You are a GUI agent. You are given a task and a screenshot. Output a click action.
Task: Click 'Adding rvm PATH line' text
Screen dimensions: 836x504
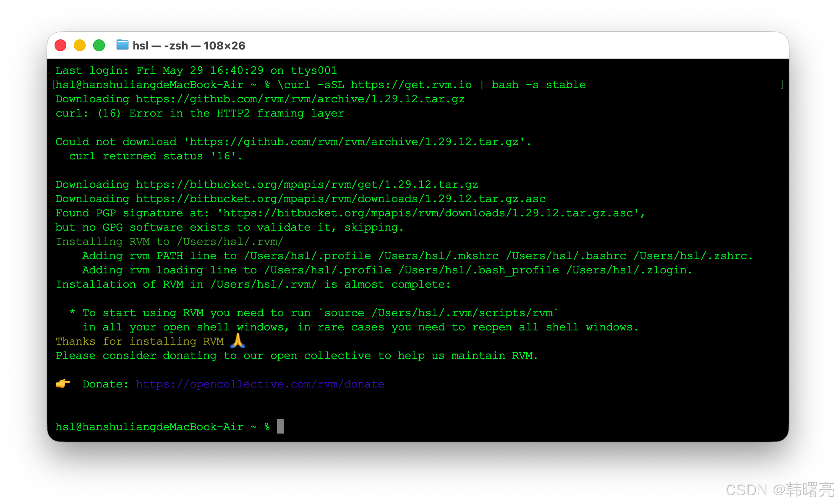[418, 256]
